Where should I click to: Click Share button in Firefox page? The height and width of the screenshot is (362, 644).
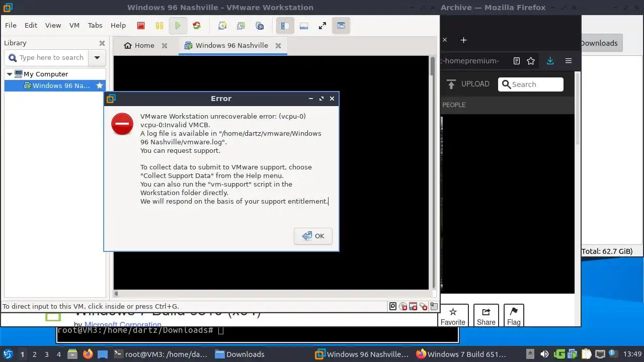click(486, 316)
